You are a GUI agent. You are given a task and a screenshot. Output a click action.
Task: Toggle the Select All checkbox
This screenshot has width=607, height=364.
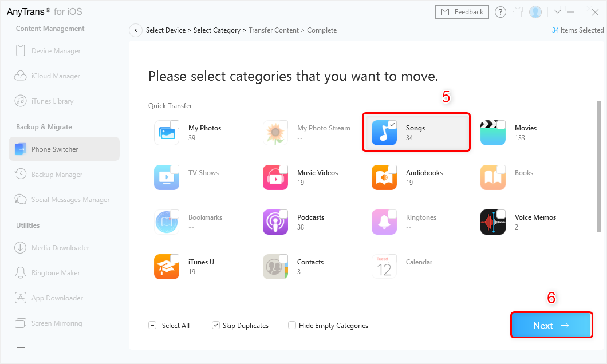click(x=152, y=325)
